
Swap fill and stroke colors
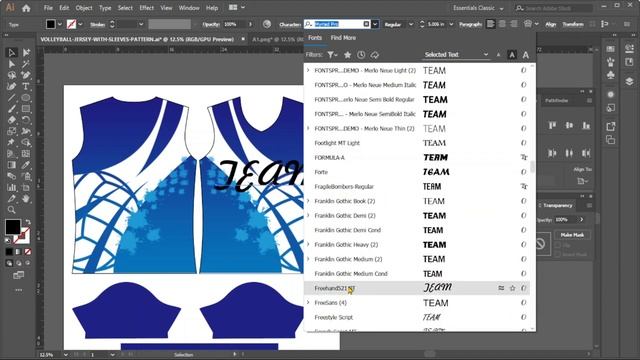[x=28, y=222]
